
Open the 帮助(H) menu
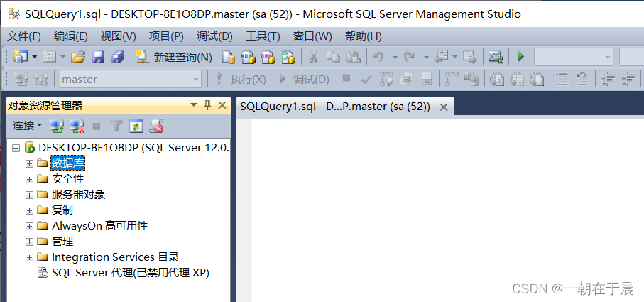[x=363, y=36]
